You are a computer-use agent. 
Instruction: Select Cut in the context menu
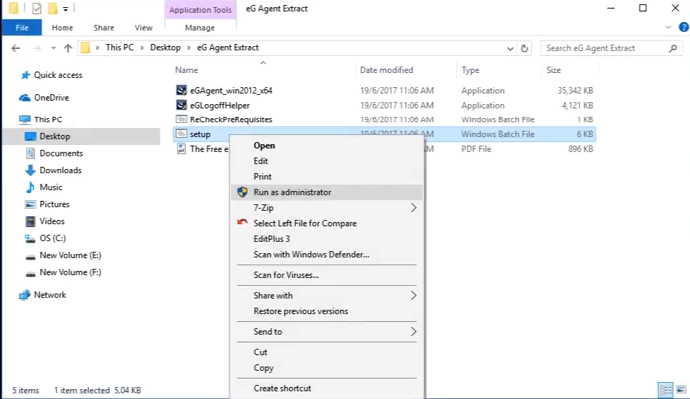[327, 352]
